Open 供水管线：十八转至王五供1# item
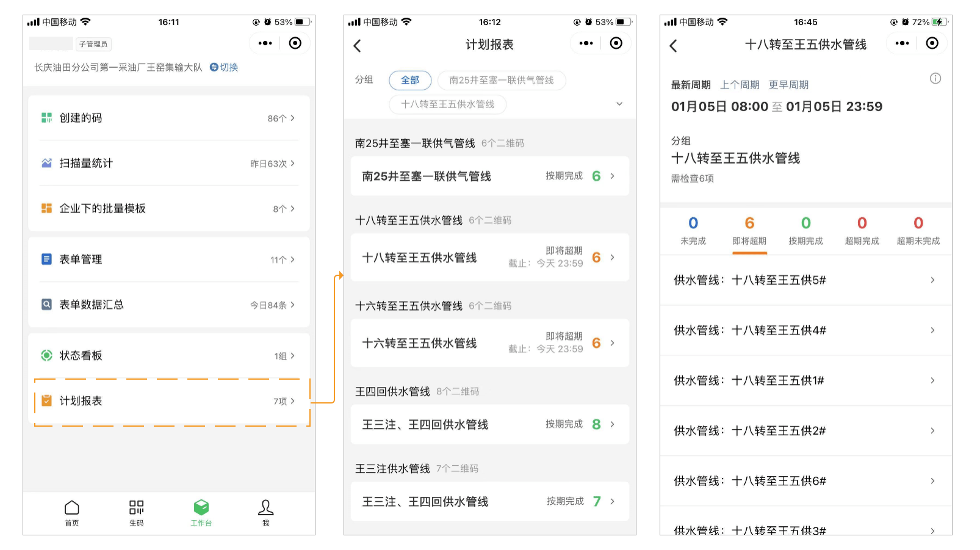 coord(806,380)
